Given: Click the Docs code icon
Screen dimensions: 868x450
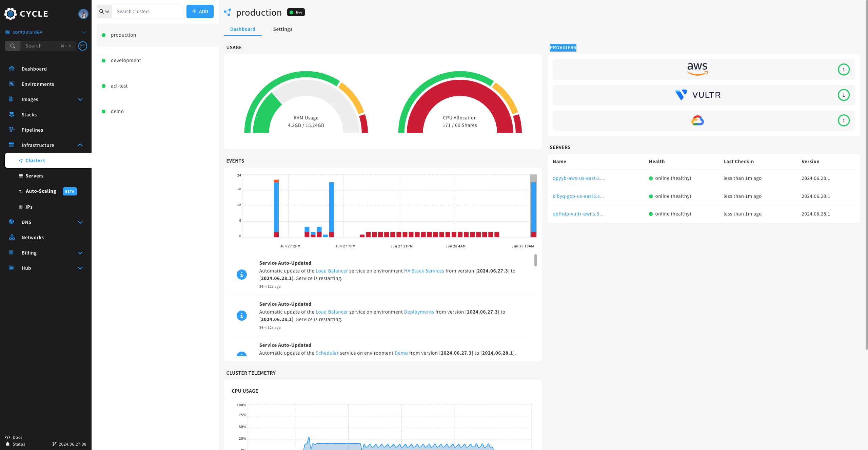Looking at the screenshot, I should (x=7, y=437).
